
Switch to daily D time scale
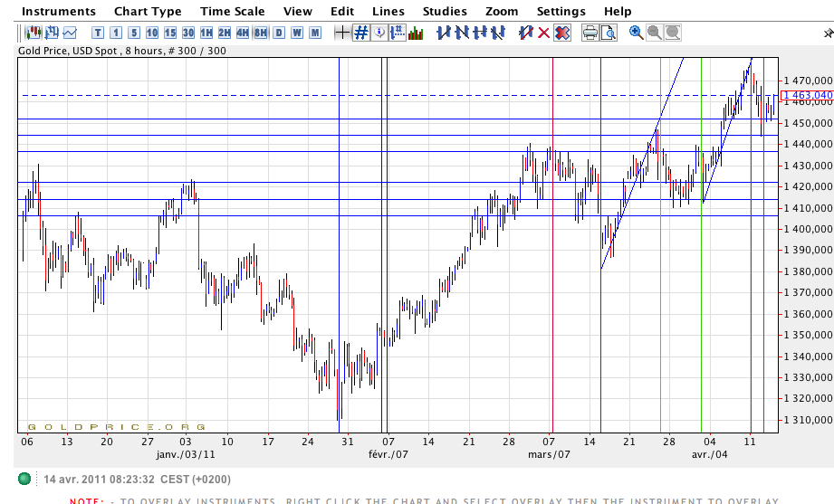279,33
